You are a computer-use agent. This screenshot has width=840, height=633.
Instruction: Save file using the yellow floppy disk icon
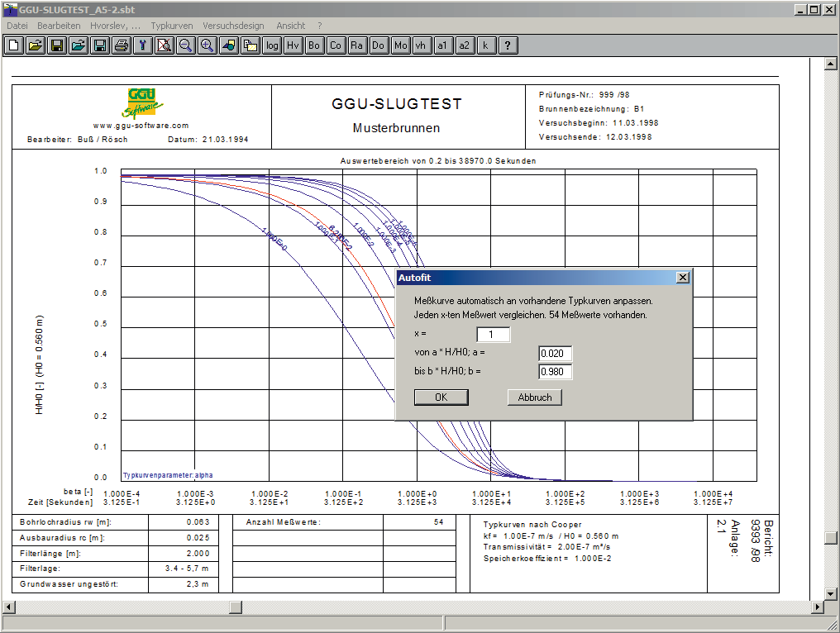[x=57, y=45]
